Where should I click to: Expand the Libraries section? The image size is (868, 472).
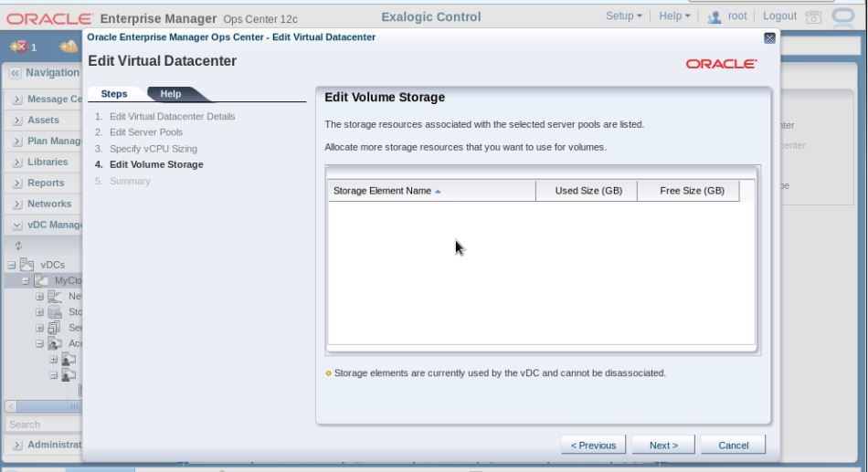click(x=17, y=163)
